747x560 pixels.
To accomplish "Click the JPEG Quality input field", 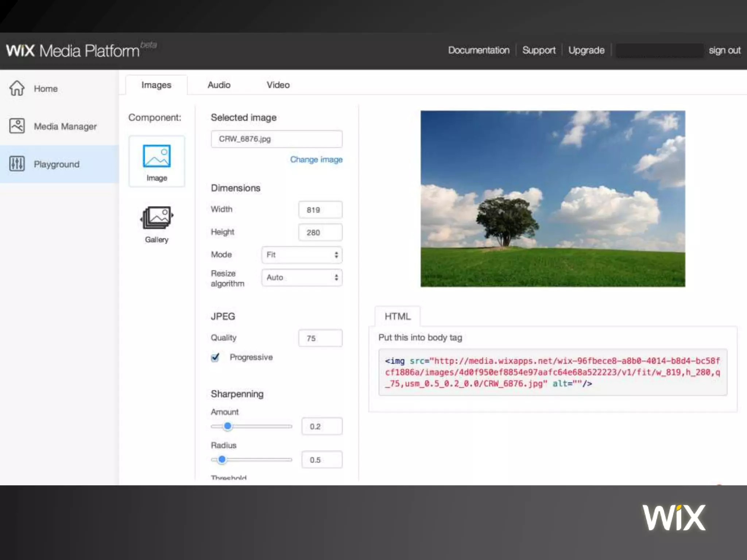I will point(320,338).
